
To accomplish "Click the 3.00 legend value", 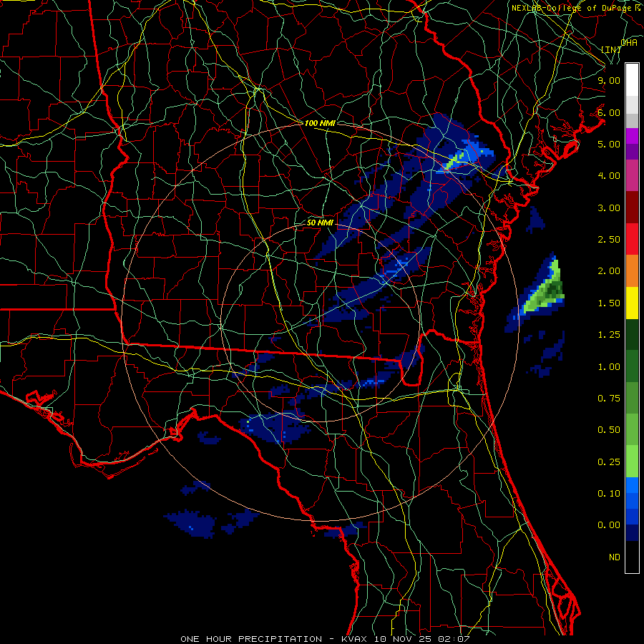I will click(x=609, y=208).
